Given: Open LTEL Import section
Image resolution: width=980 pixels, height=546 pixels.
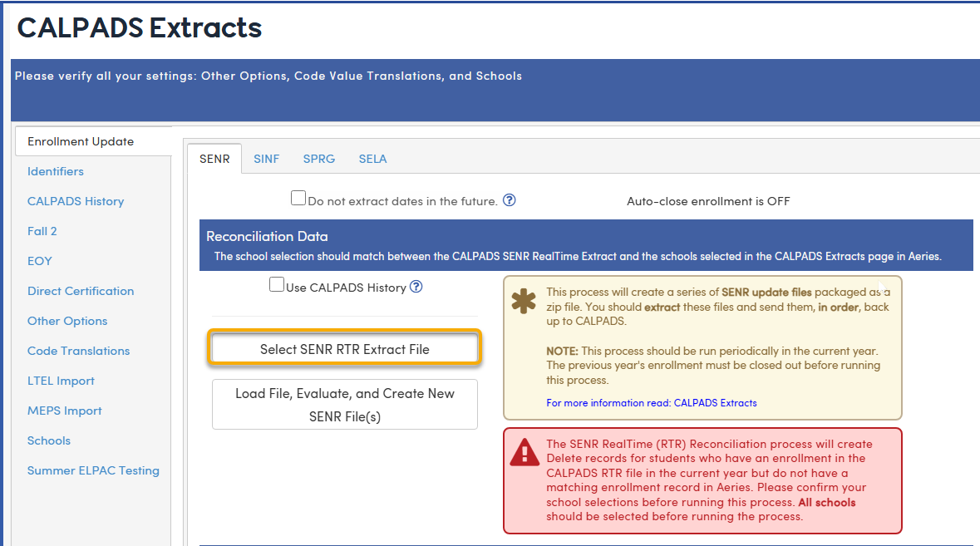Looking at the screenshot, I should pos(61,381).
